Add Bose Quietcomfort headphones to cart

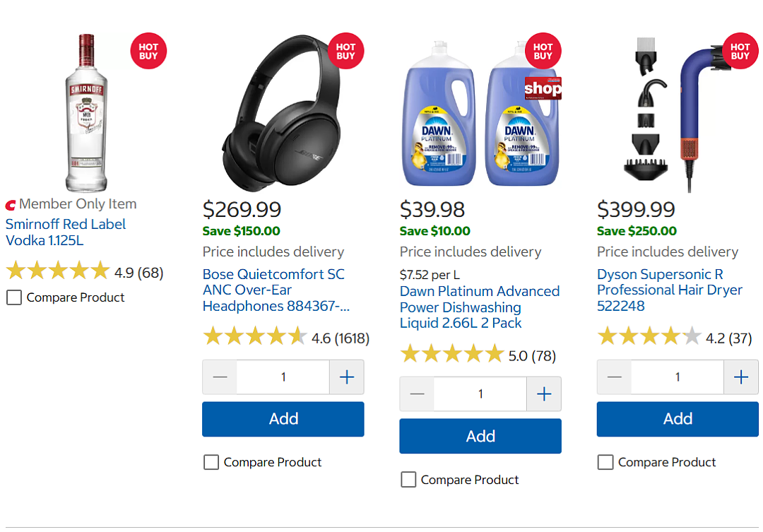[283, 418]
